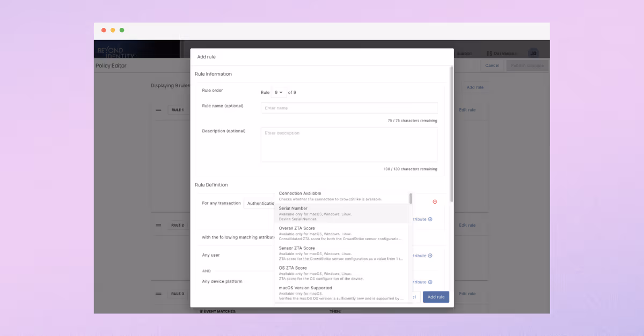644x336 pixels.
Task: Choose the Serial Number attribute option
Action: click(x=342, y=213)
